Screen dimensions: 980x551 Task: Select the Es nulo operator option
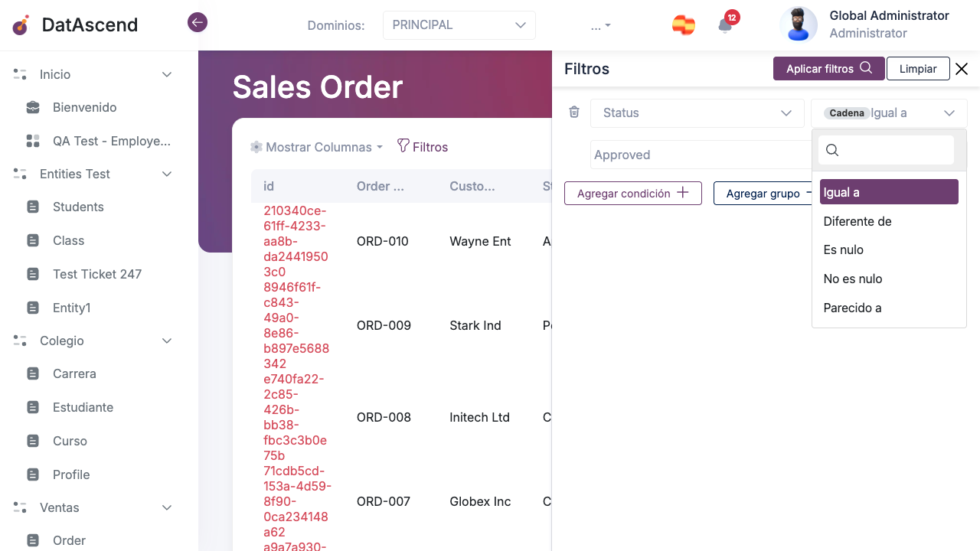click(889, 249)
